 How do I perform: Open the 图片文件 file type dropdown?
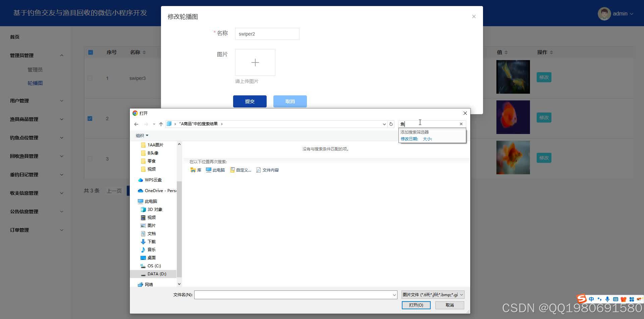coord(431,294)
